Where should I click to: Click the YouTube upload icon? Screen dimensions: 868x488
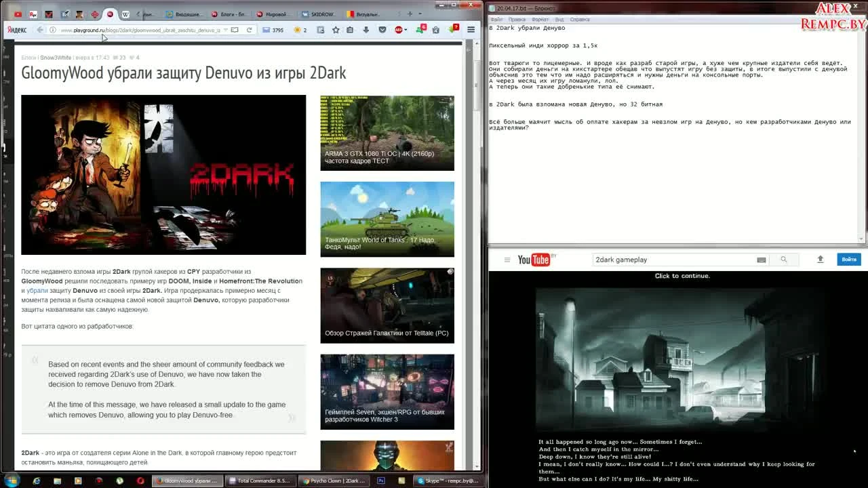820,260
